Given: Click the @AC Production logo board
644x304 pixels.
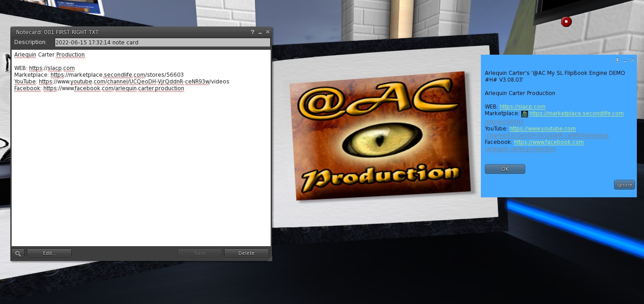Looking at the screenshot, I should click(380, 135).
